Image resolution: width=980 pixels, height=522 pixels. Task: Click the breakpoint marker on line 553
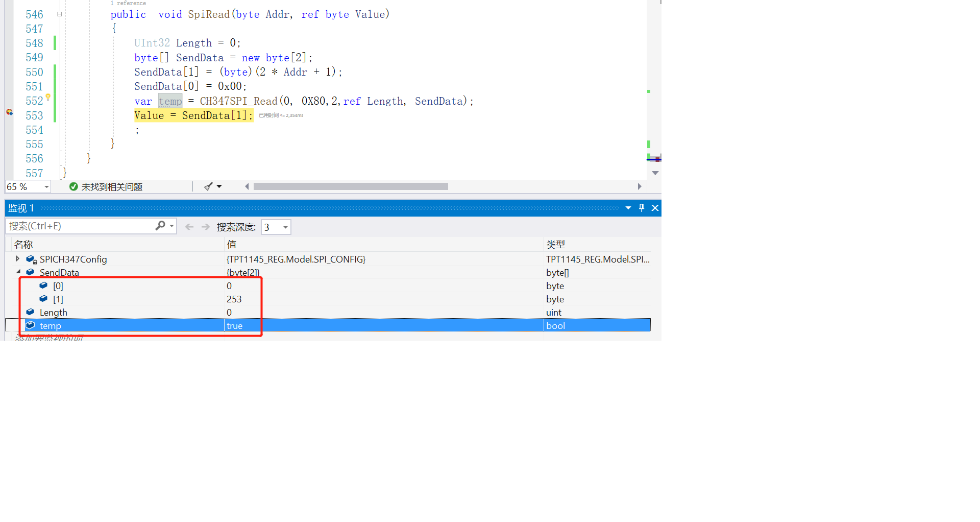click(x=9, y=112)
